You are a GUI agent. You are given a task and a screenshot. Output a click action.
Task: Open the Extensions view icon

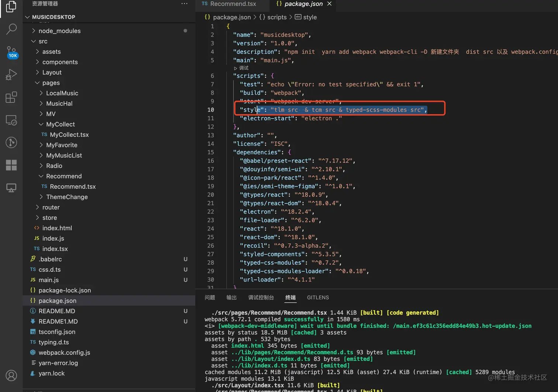[11, 97]
